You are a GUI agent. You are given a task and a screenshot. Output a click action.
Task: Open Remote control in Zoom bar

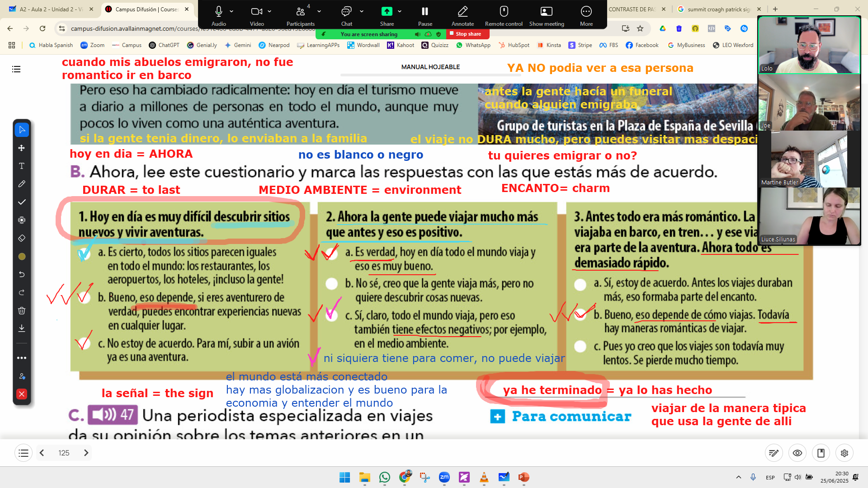pyautogui.click(x=504, y=16)
